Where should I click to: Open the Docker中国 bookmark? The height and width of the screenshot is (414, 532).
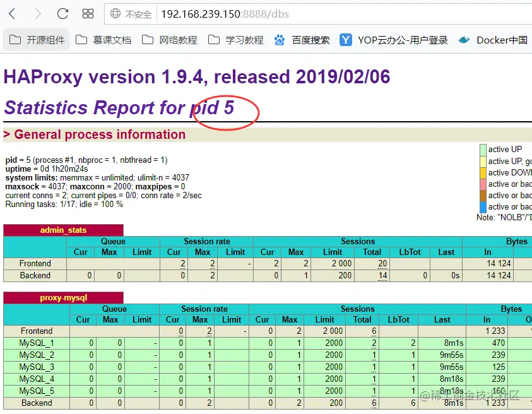[x=493, y=40]
